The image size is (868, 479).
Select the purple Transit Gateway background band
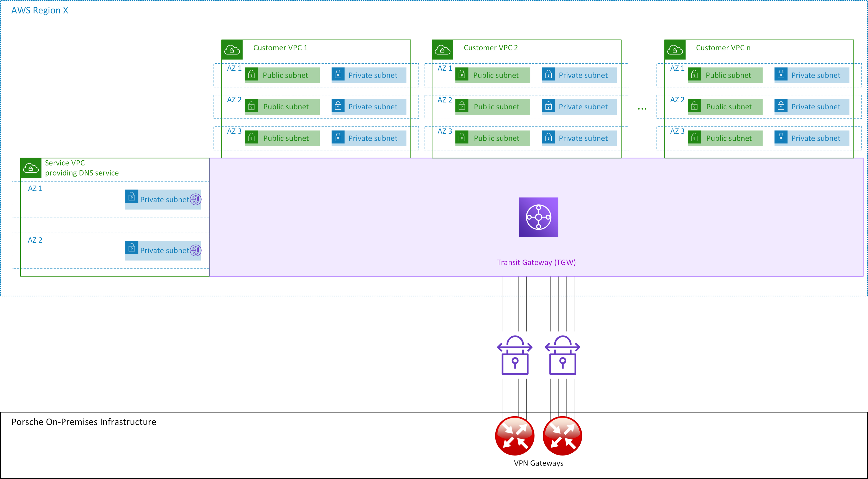[x=337, y=216]
